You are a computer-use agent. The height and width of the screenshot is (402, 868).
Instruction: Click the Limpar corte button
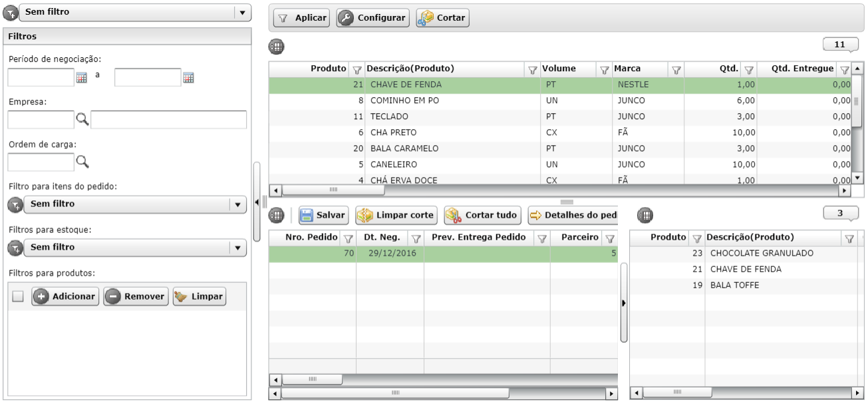[x=396, y=215]
